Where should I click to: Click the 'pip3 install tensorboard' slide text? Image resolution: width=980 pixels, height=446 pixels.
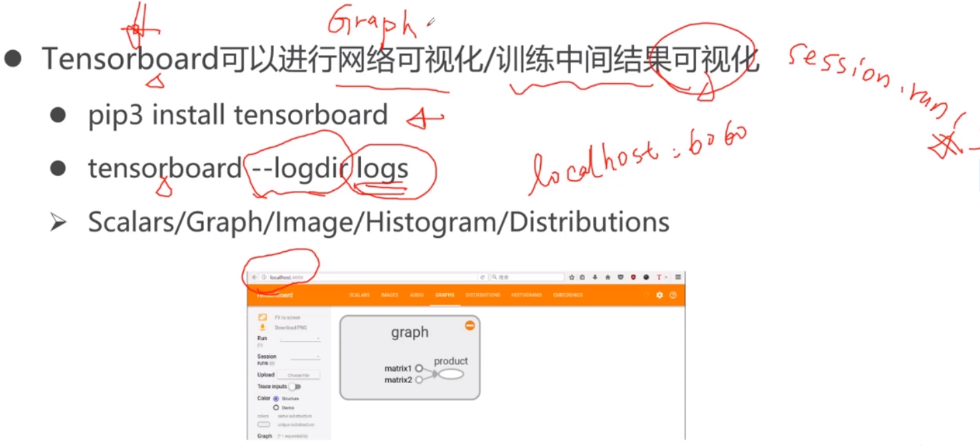(238, 115)
